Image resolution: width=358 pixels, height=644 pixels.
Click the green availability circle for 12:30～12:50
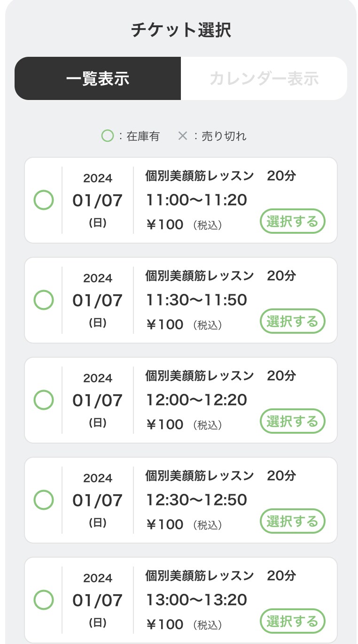[x=44, y=500]
